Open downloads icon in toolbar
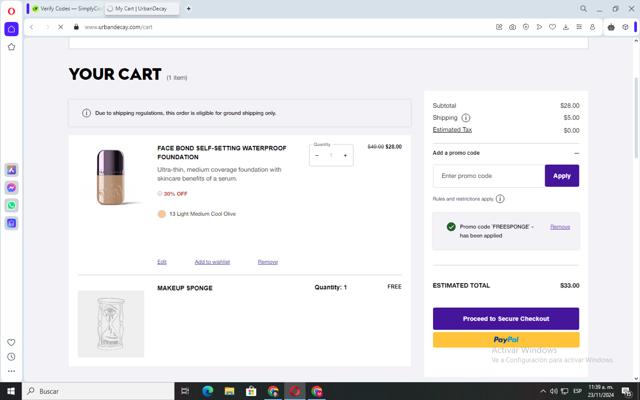The height and width of the screenshot is (400, 640). [x=566, y=27]
